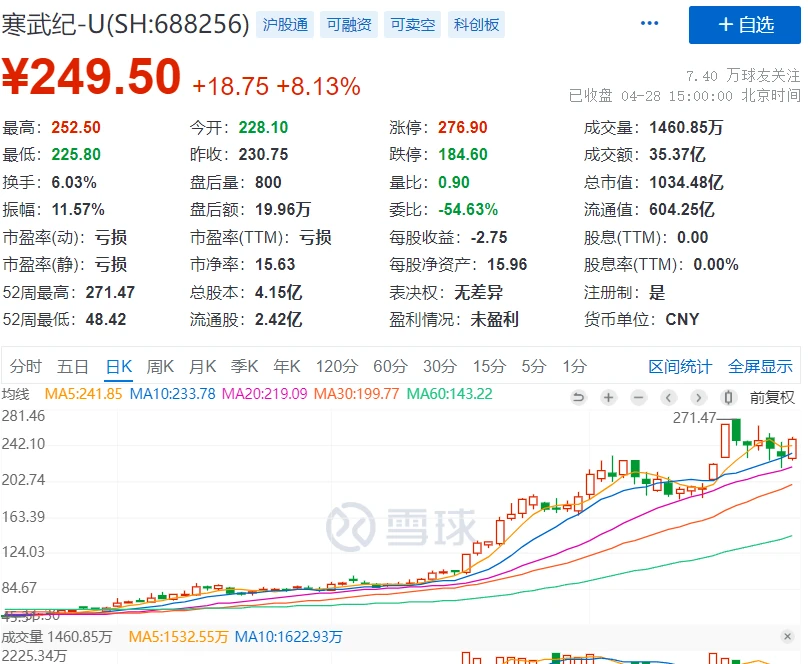
Task: Open the 前复权 adjustment dropdown
Action: point(772,397)
